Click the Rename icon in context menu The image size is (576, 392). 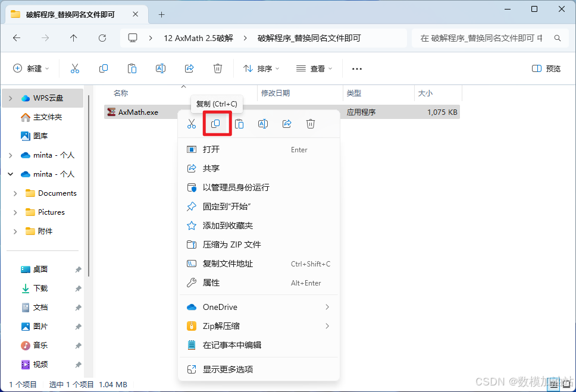tap(263, 124)
